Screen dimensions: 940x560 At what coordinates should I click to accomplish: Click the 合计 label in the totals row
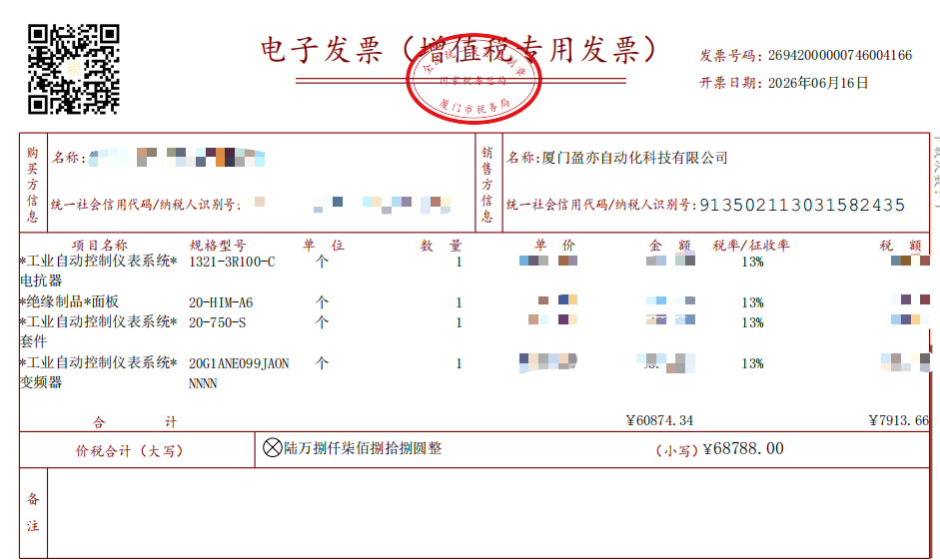(x=135, y=422)
